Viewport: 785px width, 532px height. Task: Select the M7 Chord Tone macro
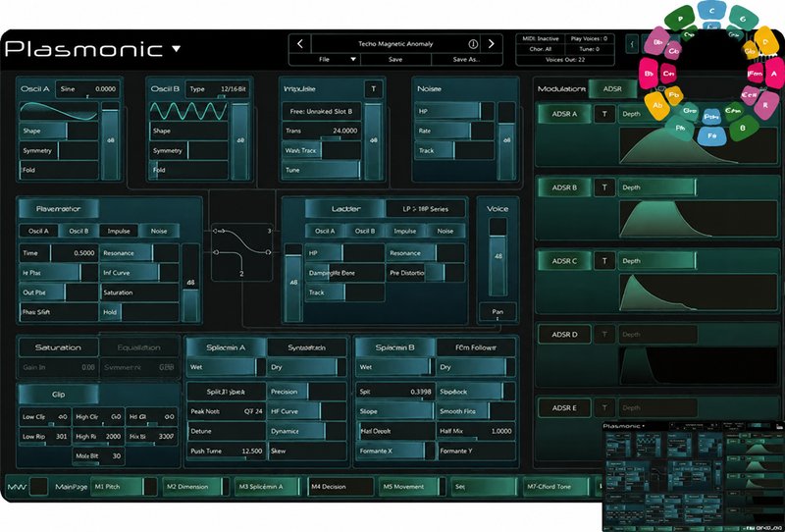click(555, 487)
